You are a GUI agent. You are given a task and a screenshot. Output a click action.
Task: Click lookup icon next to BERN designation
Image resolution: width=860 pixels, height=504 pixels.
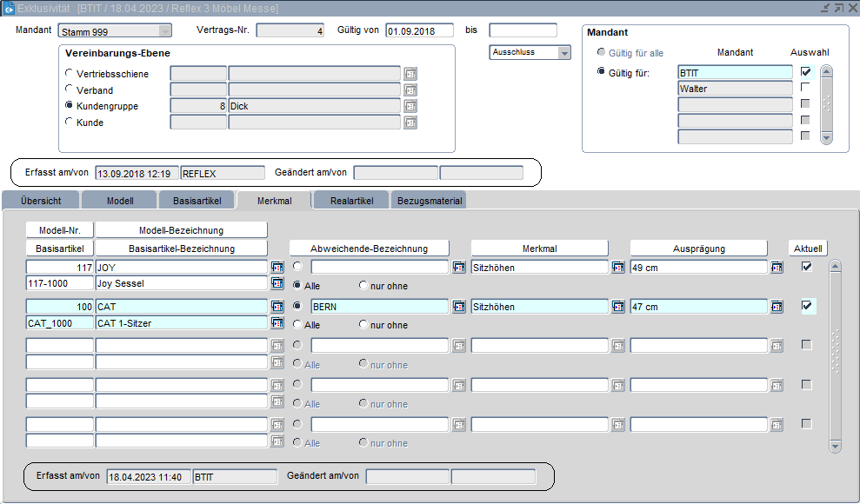point(459,307)
